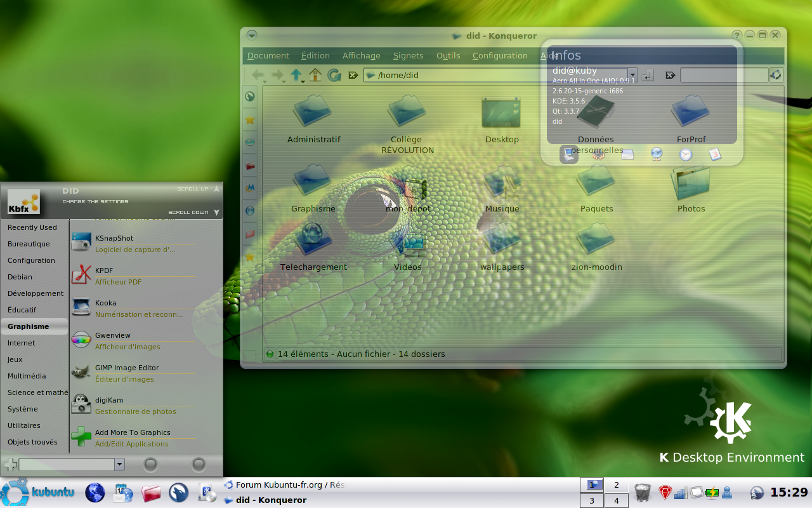Viewport: 812px width, 508px height.
Task: Click the top Konqueror sidebar tab icon
Action: 250,97
